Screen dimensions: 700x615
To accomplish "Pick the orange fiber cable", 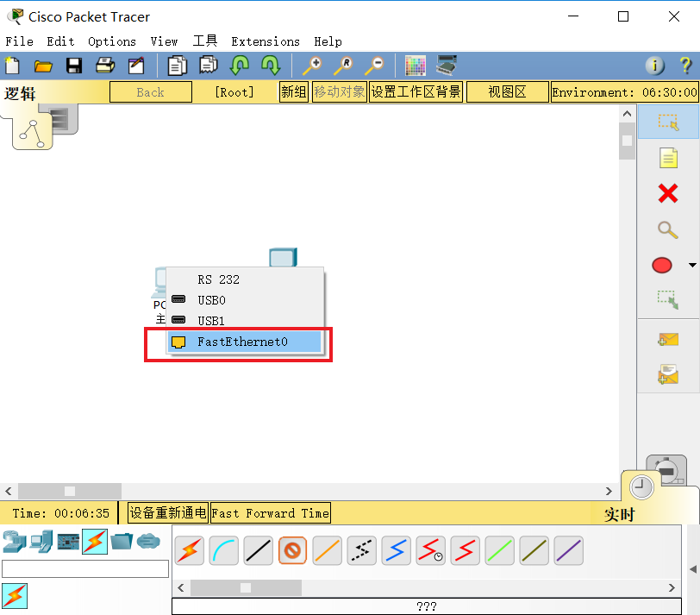I will pyautogui.click(x=328, y=550).
